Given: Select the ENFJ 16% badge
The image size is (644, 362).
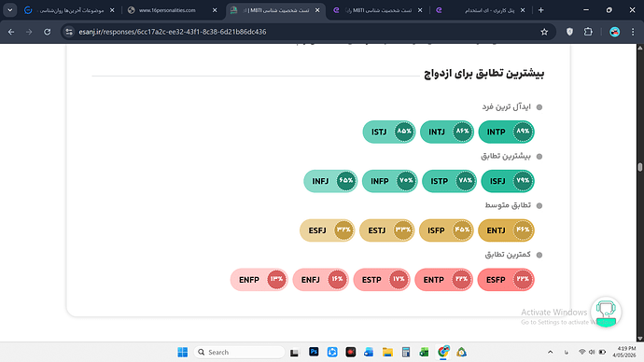Looking at the screenshot, I should [321, 280].
